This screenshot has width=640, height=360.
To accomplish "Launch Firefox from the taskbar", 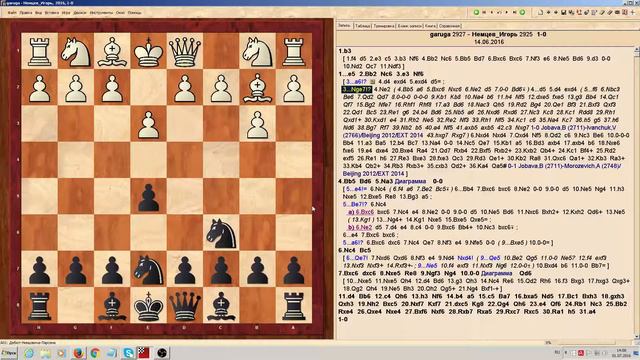I will coord(78,353).
